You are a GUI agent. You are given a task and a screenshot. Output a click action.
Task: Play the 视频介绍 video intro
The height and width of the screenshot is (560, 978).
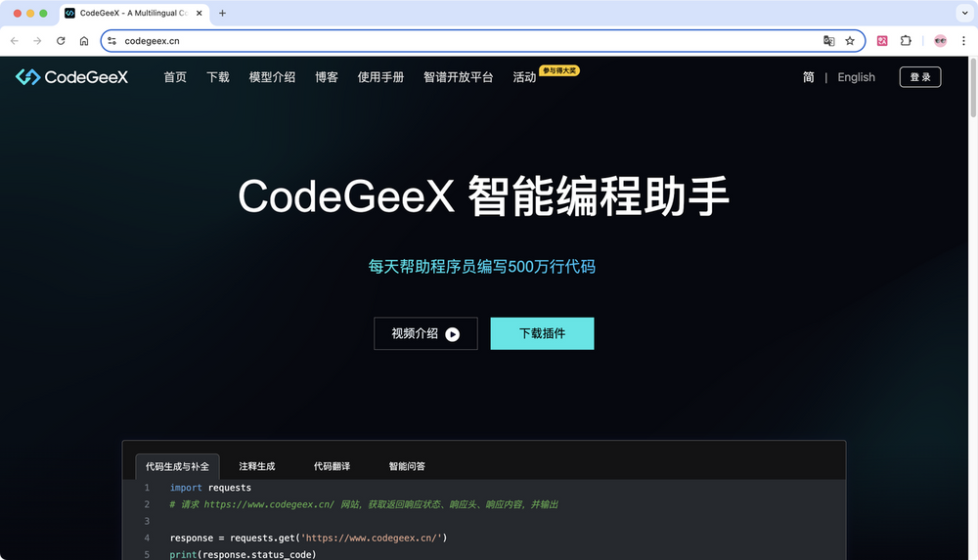click(425, 333)
